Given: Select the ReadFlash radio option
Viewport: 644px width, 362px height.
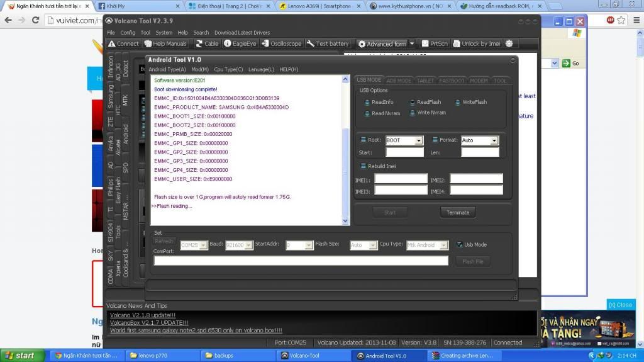Looking at the screenshot, I should tap(413, 102).
